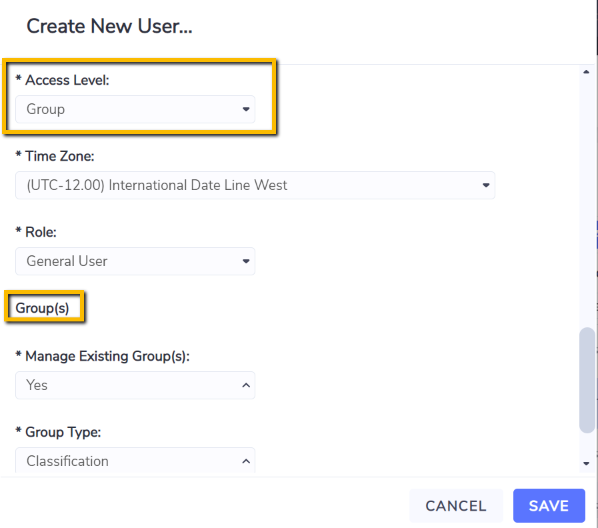Click the Role dropdown arrow icon
Screen dimensions: 598x528
[x=246, y=261]
